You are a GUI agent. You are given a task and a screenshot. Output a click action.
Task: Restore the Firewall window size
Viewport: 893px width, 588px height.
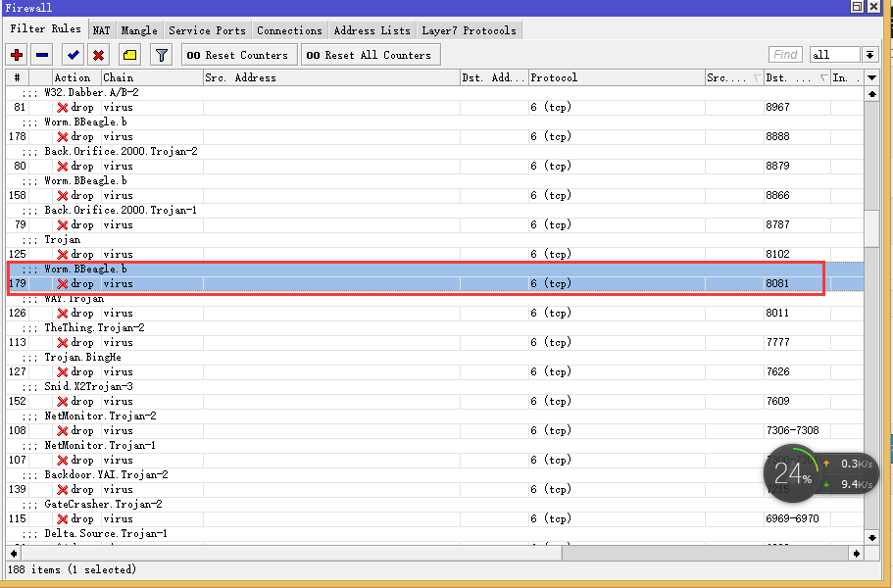(x=857, y=7)
